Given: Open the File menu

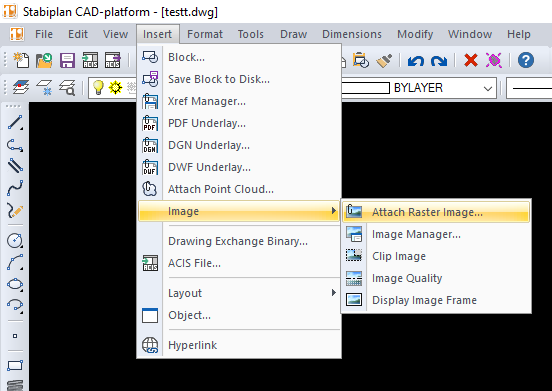Looking at the screenshot, I should point(44,34).
